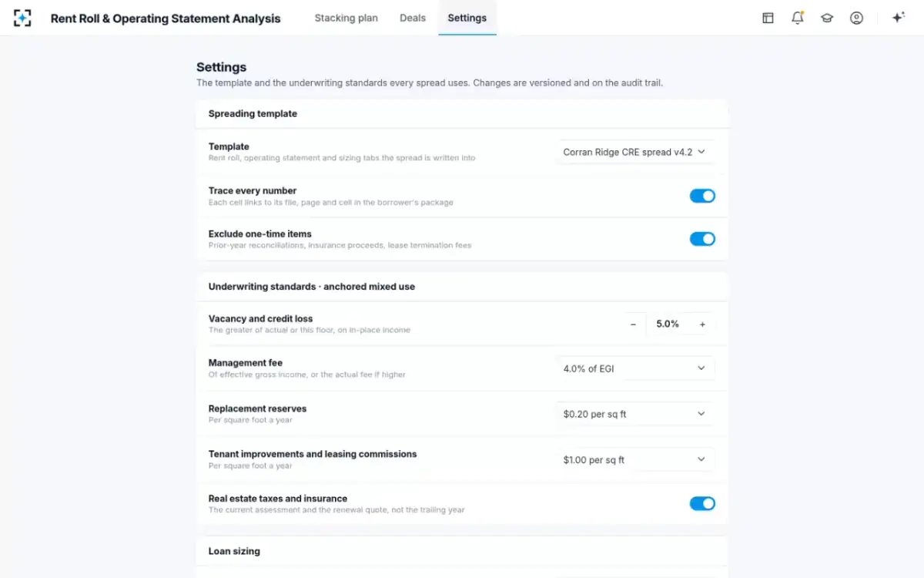
Task: Click the Vacancy and credit loss label
Action: [260, 318]
